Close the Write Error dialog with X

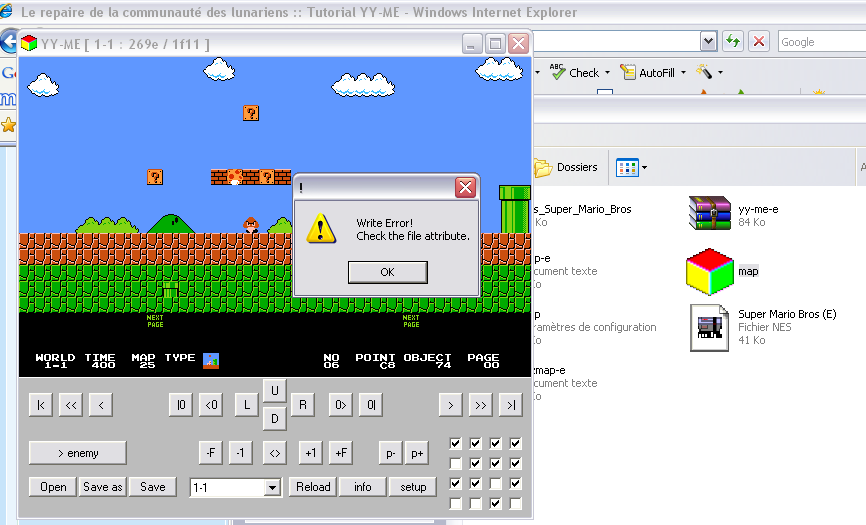pyautogui.click(x=465, y=188)
